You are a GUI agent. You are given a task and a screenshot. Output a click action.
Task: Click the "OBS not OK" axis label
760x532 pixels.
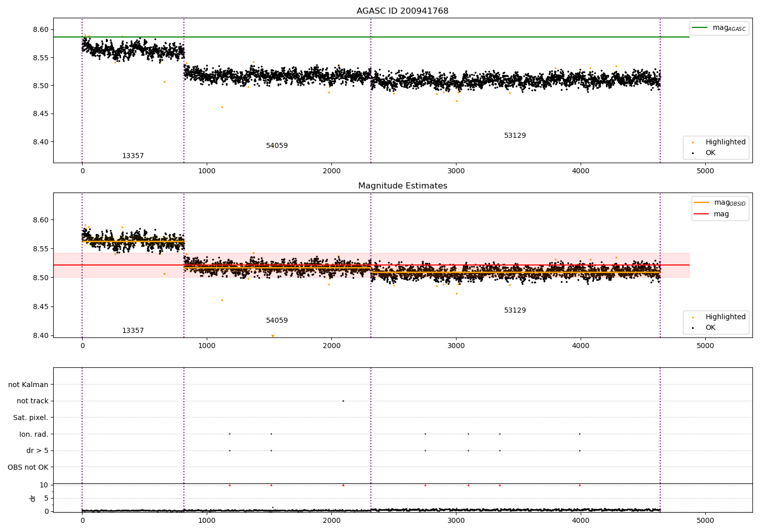28,467
